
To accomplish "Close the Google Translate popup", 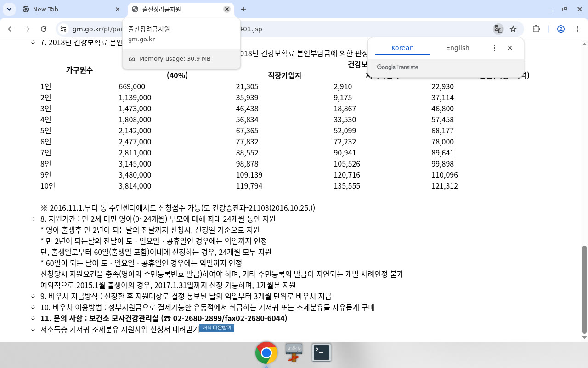I will coord(510,48).
